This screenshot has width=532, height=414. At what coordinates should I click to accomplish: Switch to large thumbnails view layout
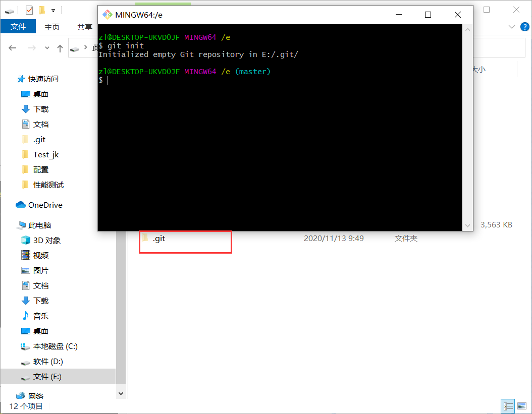click(522, 406)
